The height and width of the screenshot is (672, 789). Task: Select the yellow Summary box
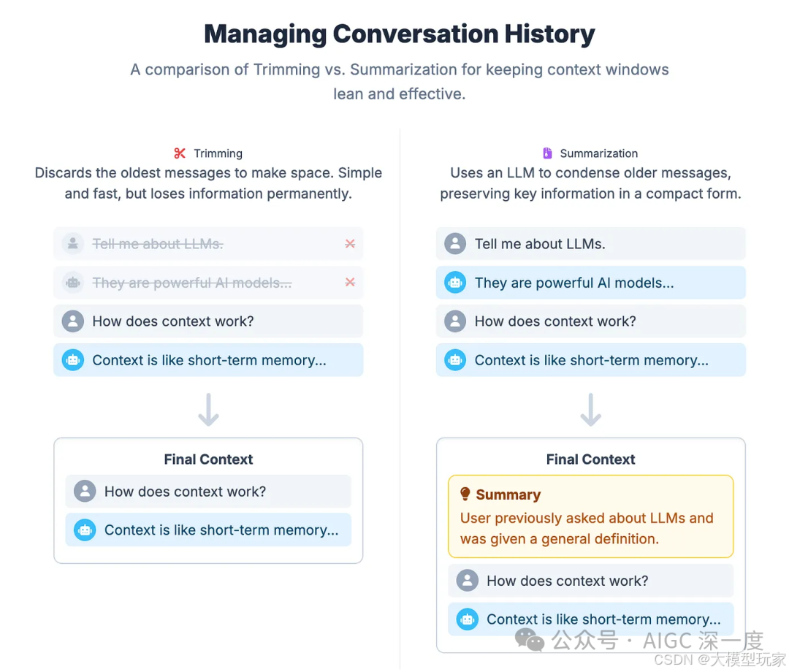(591, 516)
